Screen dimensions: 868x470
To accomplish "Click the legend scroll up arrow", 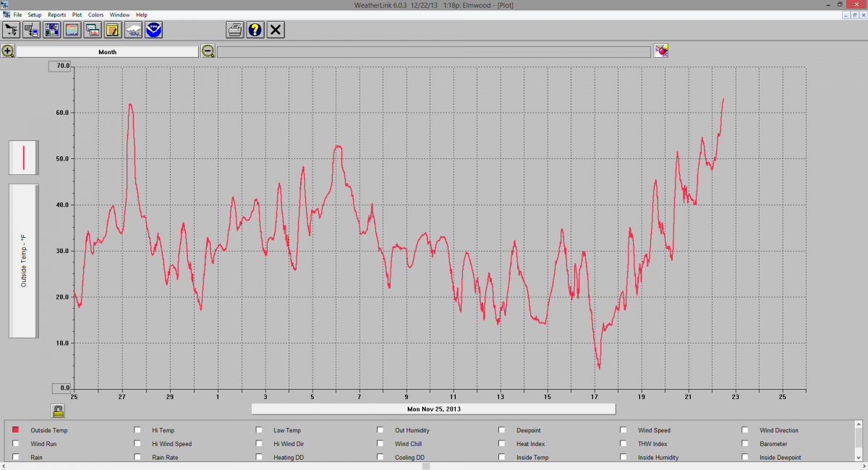I will [x=859, y=424].
